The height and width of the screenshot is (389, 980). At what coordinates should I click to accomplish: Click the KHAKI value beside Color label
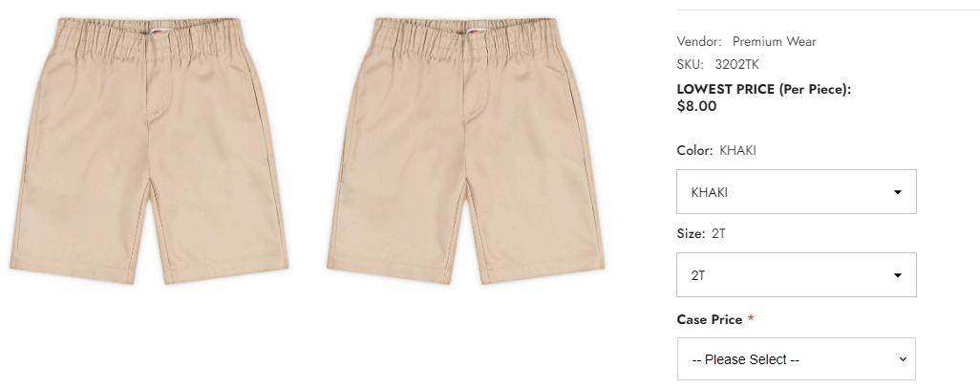pyautogui.click(x=737, y=151)
